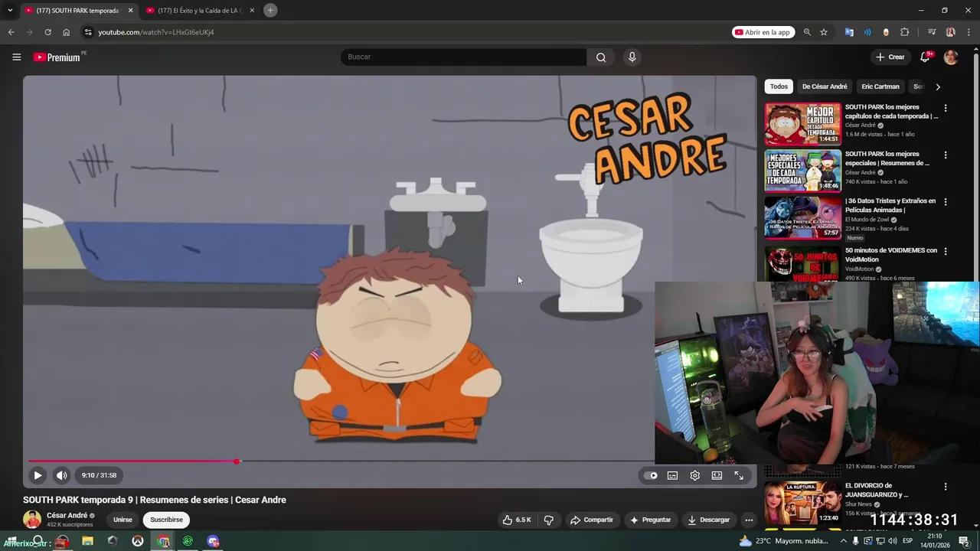Start voice search with the microphone
Image resolution: width=980 pixels, height=551 pixels.
(632, 57)
